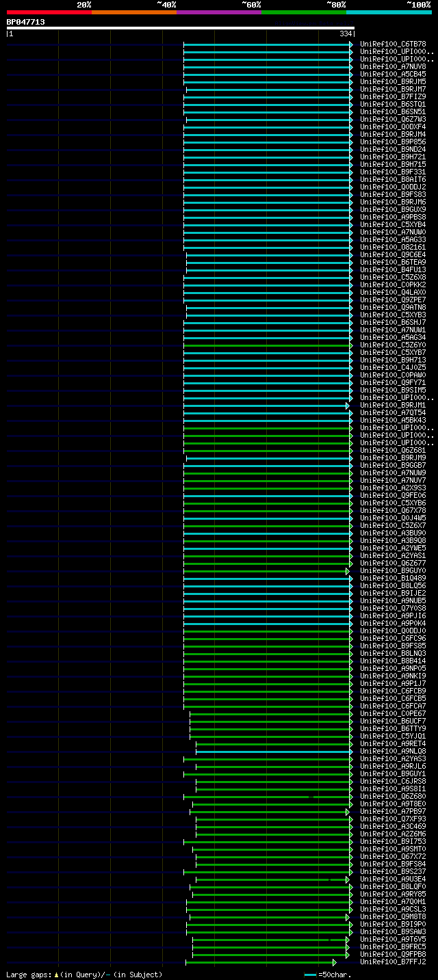Click the UniRef100_A3BU90 label
Image resolution: width=438 pixels, height=980 pixels.
click(394, 533)
